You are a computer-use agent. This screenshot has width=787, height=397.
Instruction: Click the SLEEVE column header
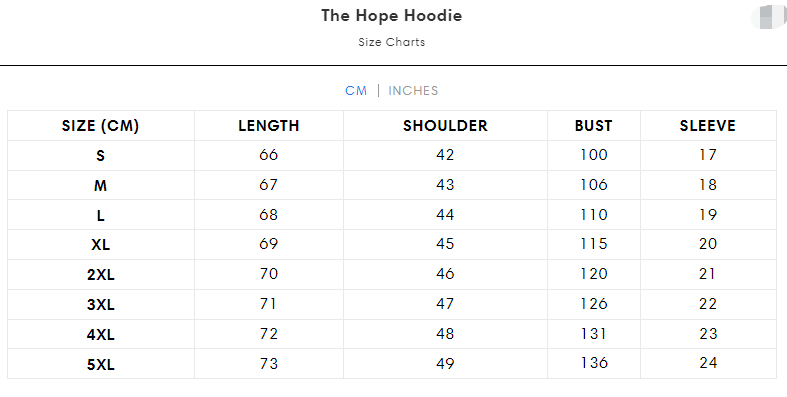[708, 125]
